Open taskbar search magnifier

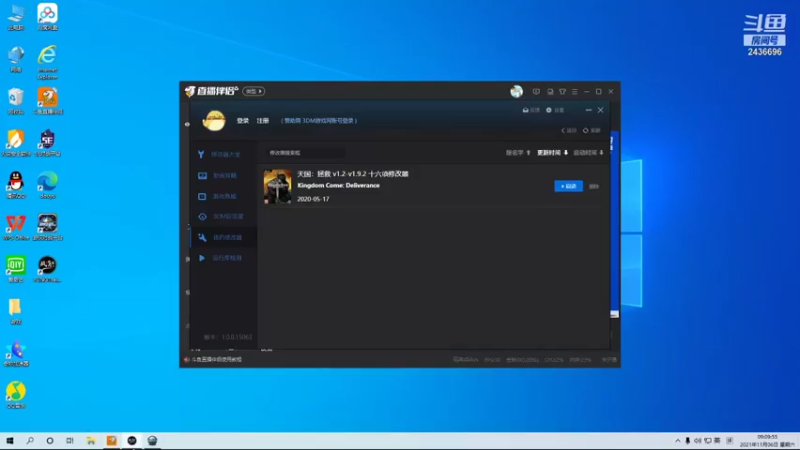(30, 441)
